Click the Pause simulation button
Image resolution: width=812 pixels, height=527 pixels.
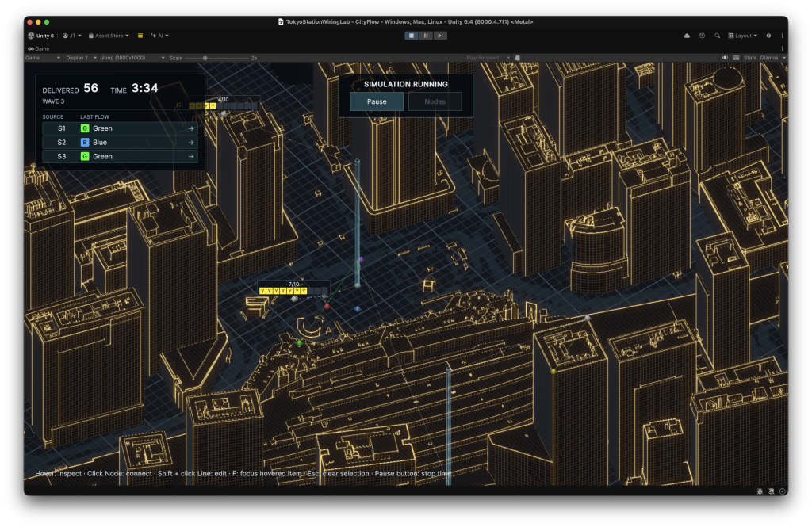pyautogui.click(x=377, y=101)
